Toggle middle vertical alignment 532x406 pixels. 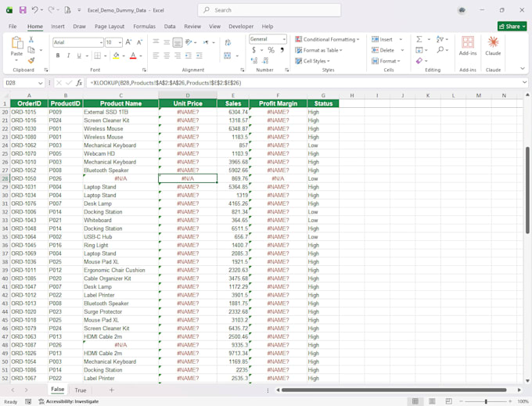coord(167,42)
